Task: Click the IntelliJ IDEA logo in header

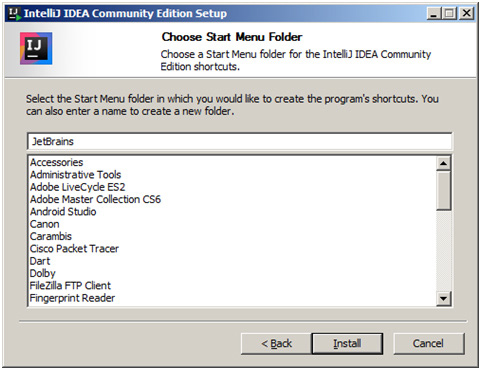Action: coord(36,48)
